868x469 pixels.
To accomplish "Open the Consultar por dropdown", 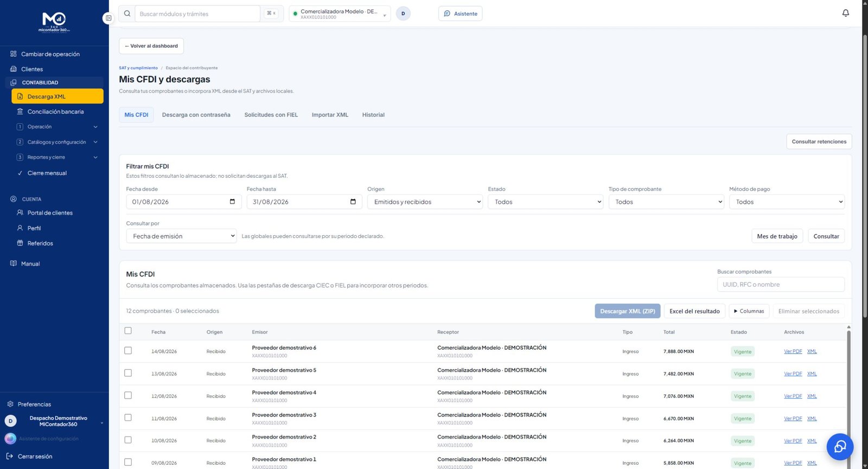I will [x=181, y=236].
